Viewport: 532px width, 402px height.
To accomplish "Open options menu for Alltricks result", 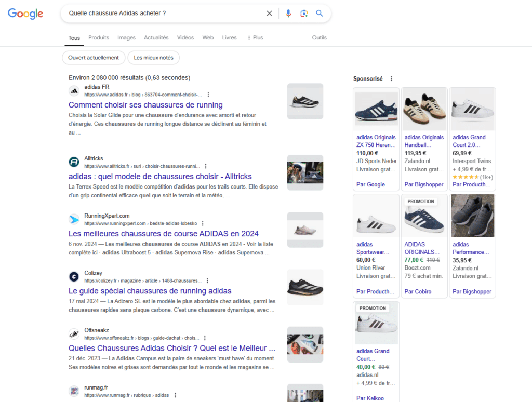I will pos(206,166).
